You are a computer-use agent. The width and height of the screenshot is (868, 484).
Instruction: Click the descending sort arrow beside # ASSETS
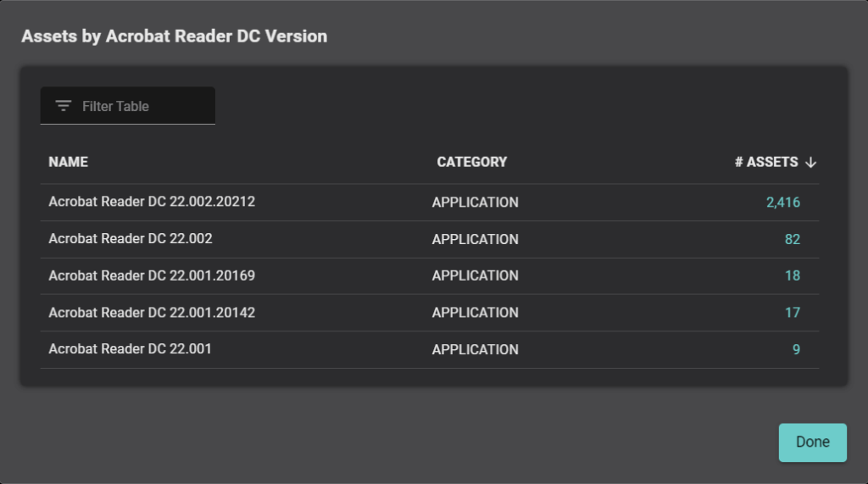811,162
